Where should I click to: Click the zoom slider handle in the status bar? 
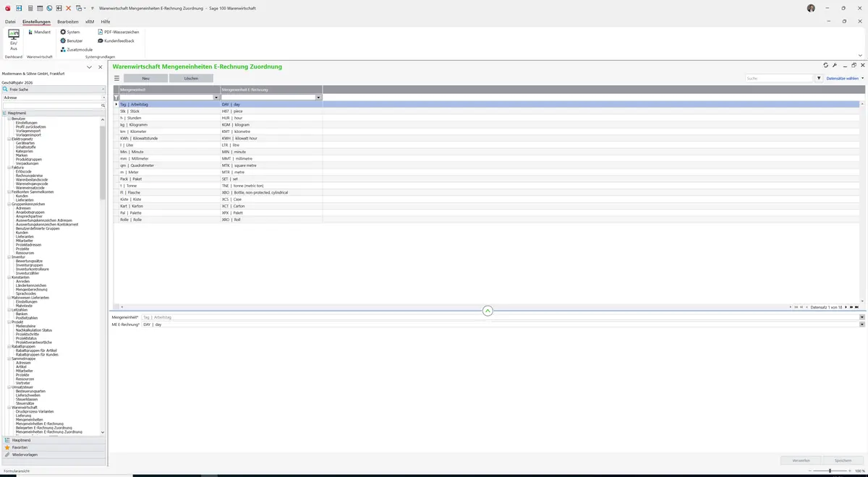(x=830, y=471)
